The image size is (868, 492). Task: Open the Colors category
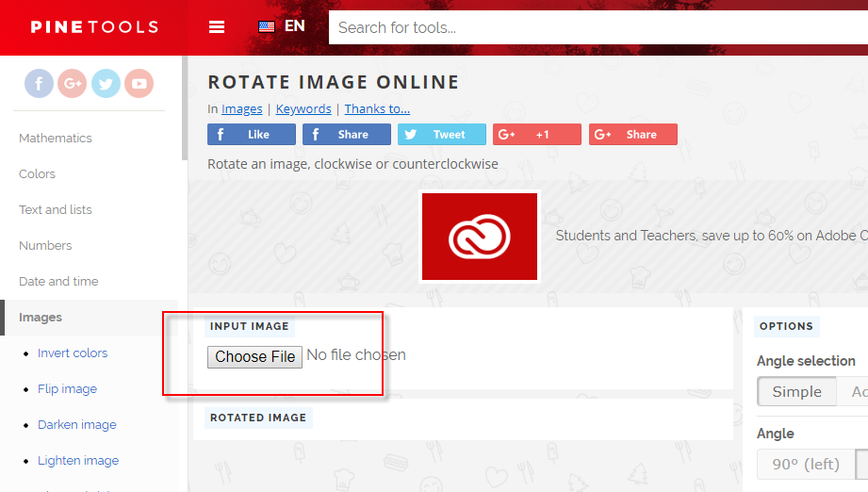pos(37,173)
